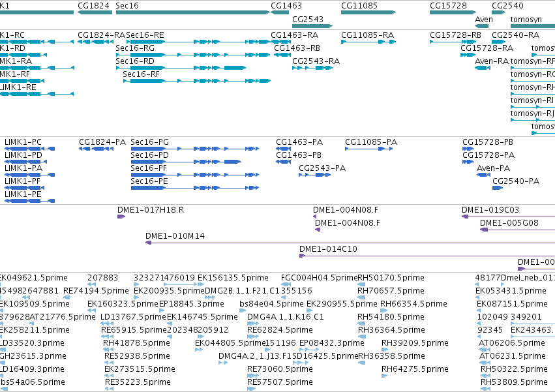Click the DME1-014C10 clone label
555x392 pixels.
pos(328,249)
